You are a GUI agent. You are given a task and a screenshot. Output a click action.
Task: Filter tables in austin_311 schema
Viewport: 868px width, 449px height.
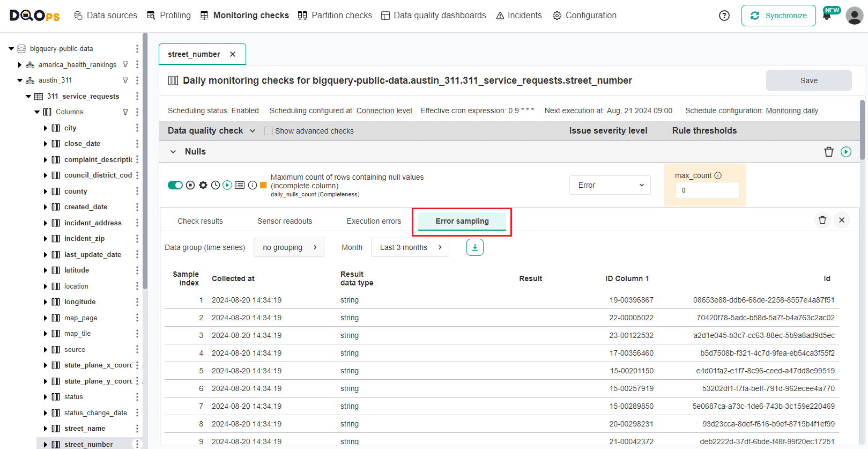[125, 80]
